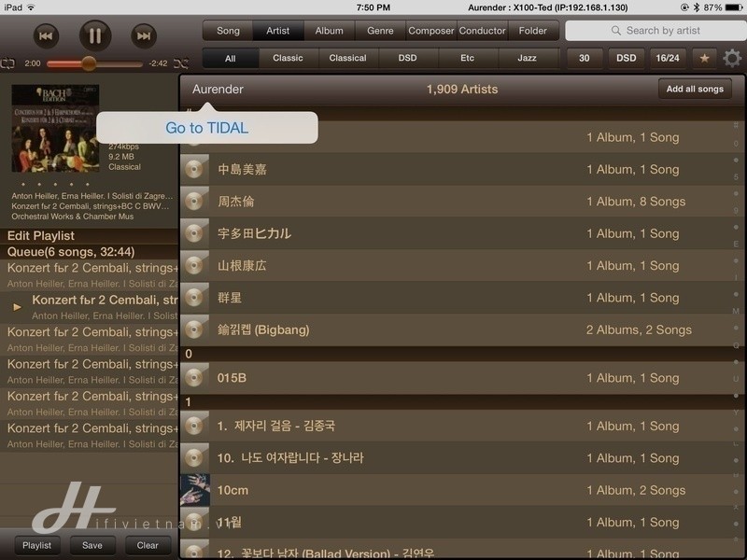
Task: Skip to previous track
Action: pyautogui.click(x=46, y=35)
